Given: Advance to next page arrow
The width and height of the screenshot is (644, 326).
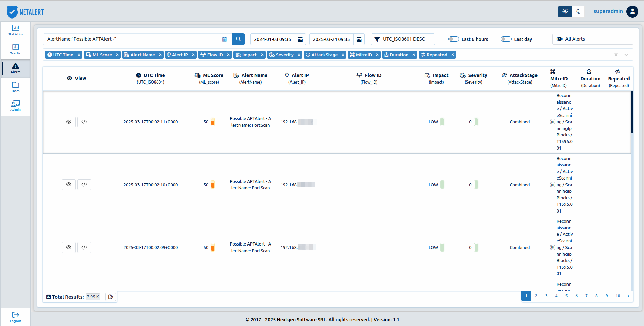Looking at the screenshot, I should point(628,296).
